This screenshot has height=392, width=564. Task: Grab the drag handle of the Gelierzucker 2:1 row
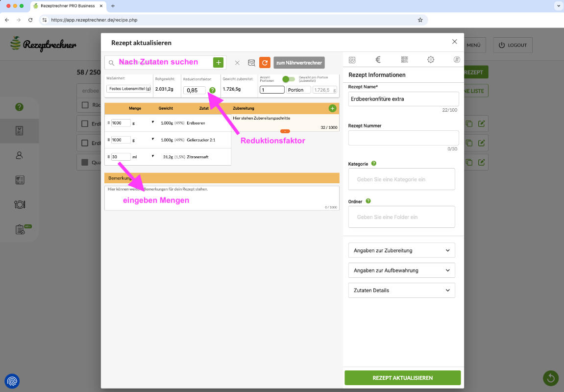[x=109, y=140]
